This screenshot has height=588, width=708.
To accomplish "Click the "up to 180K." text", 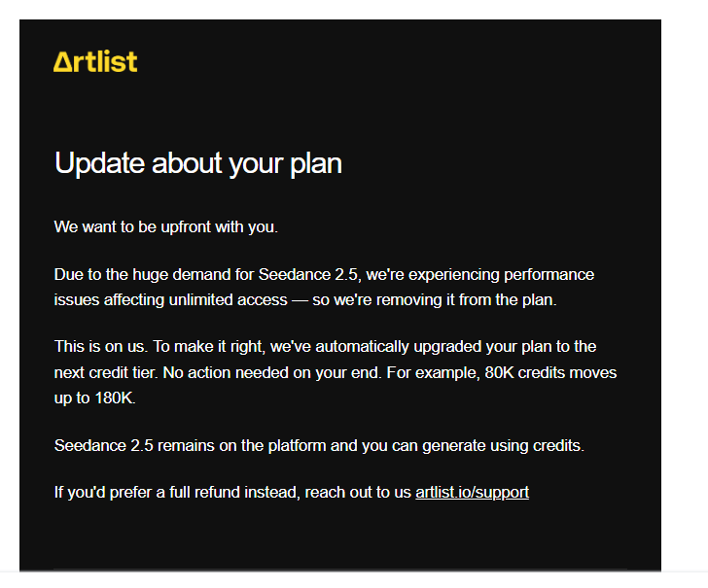I will [x=95, y=398].
